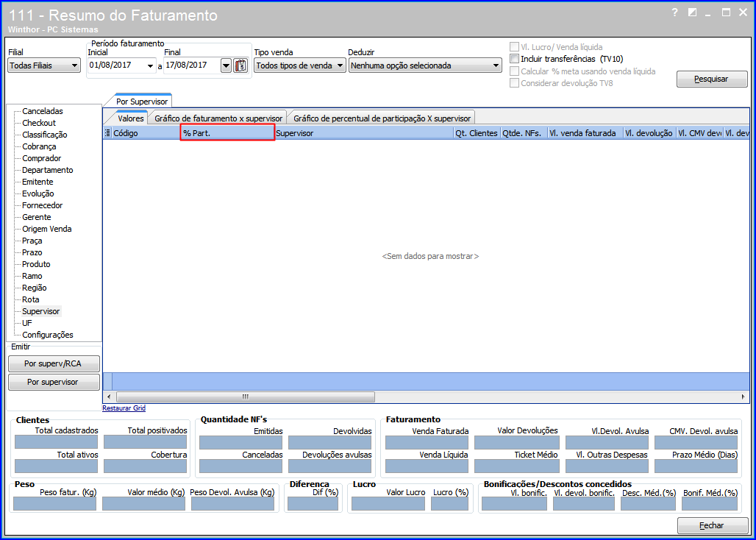This screenshot has height=540, width=756.
Task: Toggle Calcular % meta usando venda líquida
Action: click(515, 71)
